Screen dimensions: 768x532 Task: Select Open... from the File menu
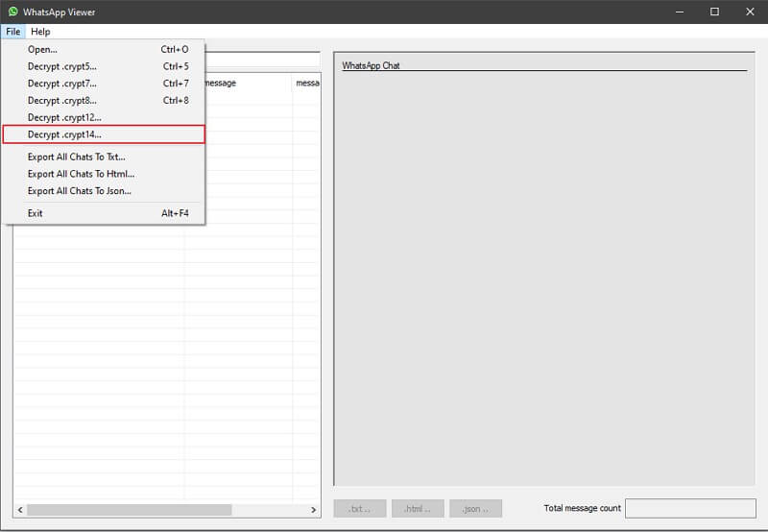[x=43, y=49]
